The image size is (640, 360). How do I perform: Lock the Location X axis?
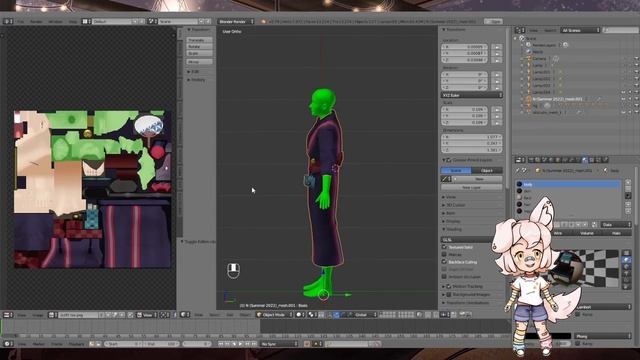pos(497,47)
